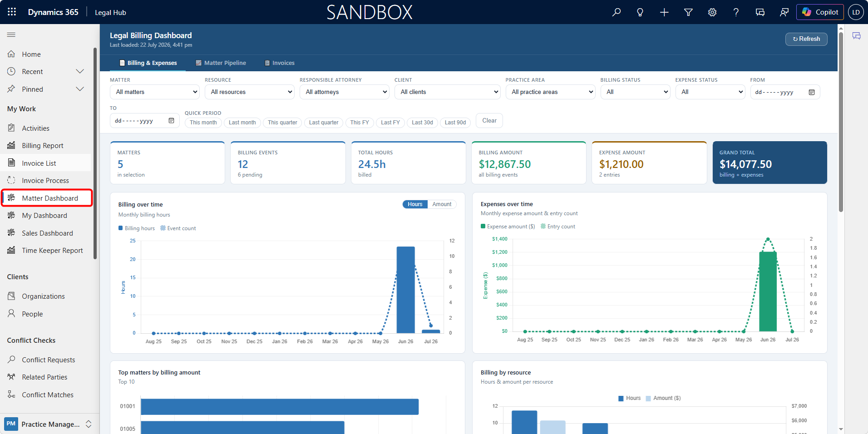
Task: Switch to the Matter Pipeline tab
Action: [221, 63]
